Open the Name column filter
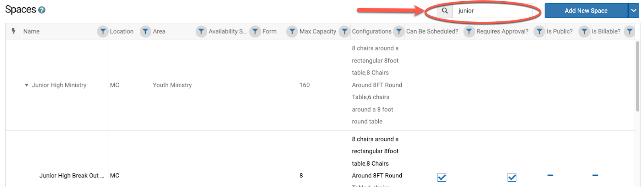 (x=103, y=31)
